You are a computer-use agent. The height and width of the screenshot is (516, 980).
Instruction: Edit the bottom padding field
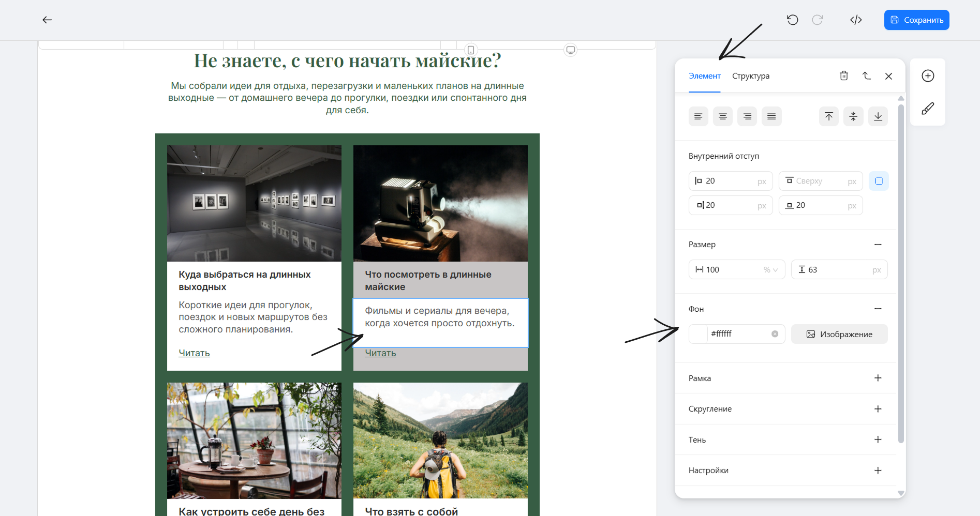821,205
